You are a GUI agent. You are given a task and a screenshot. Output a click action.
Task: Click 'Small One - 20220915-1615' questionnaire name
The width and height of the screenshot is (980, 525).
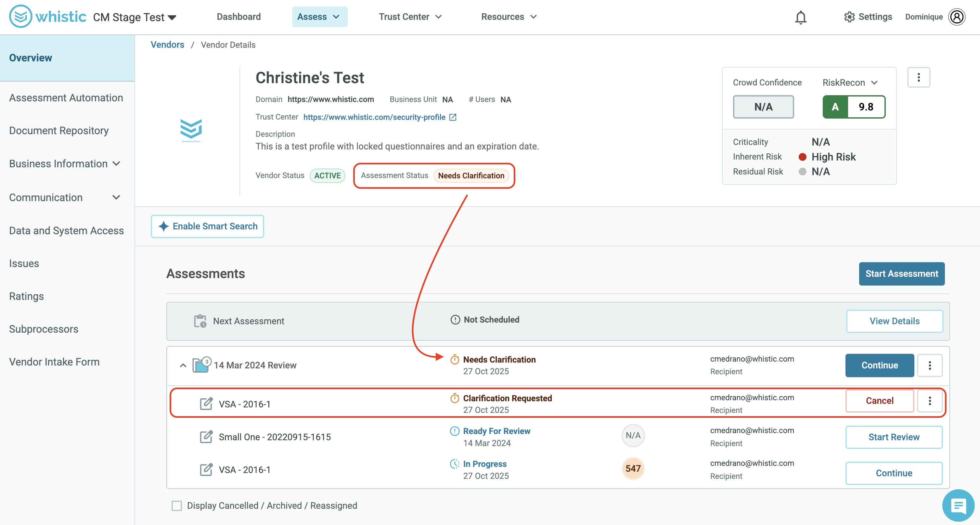tap(274, 437)
